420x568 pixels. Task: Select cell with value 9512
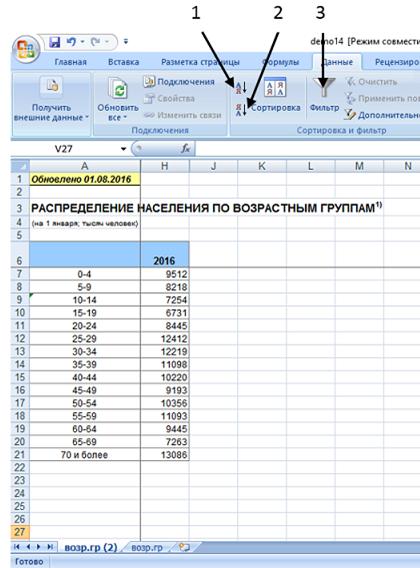[x=165, y=274]
